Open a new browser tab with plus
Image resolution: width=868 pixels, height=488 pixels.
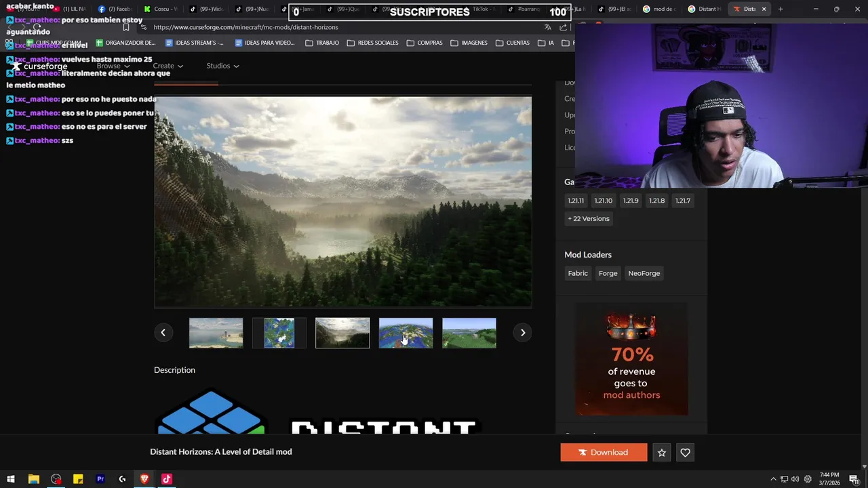(781, 9)
